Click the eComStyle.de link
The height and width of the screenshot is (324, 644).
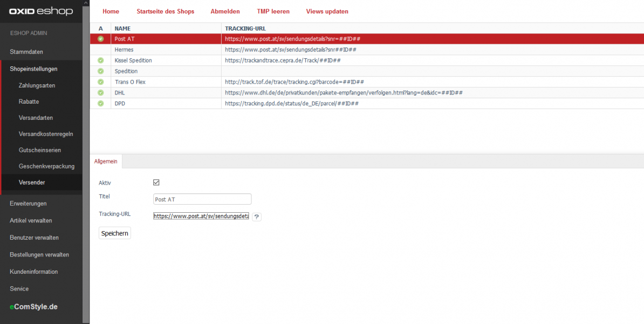pyautogui.click(x=33, y=307)
